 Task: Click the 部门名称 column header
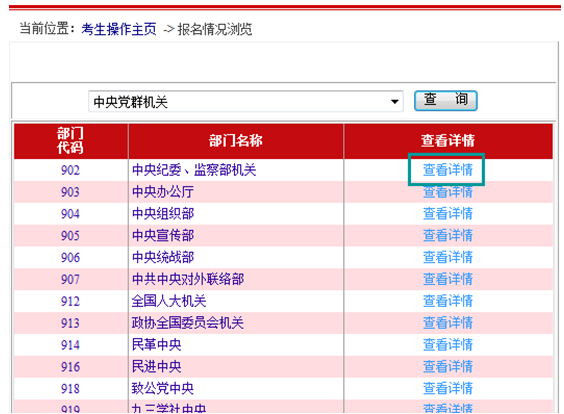click(236, 141)
